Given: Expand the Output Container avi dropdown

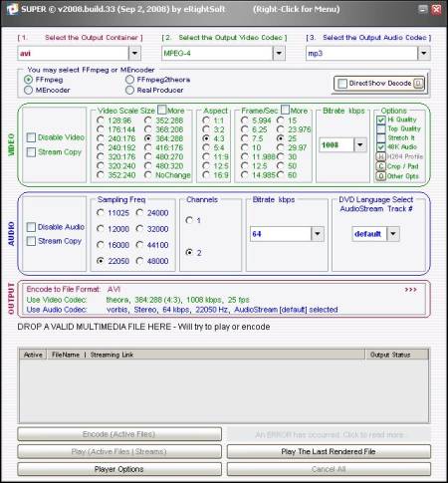Looking at the screenshot, I should click(x=134, y=53).
